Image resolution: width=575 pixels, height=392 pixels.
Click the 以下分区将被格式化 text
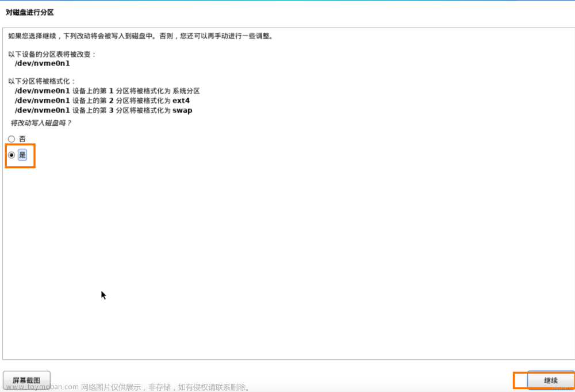pos(42,81)
